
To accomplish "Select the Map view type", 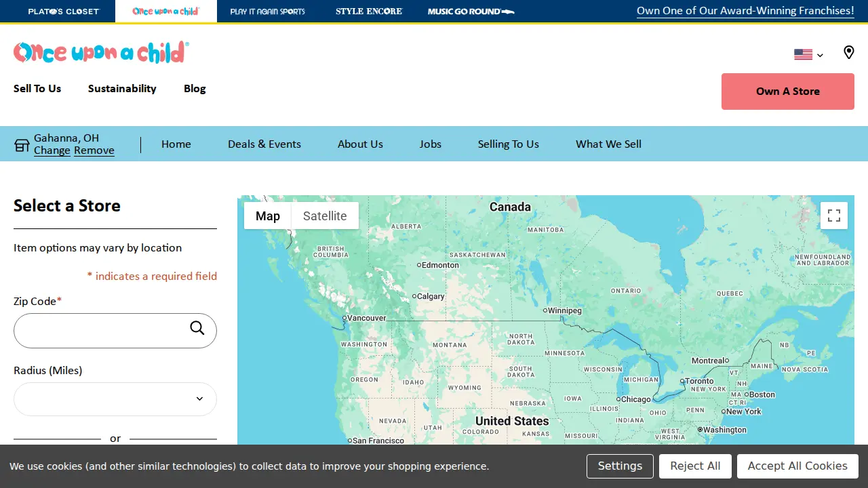I will tap(268, 216).
